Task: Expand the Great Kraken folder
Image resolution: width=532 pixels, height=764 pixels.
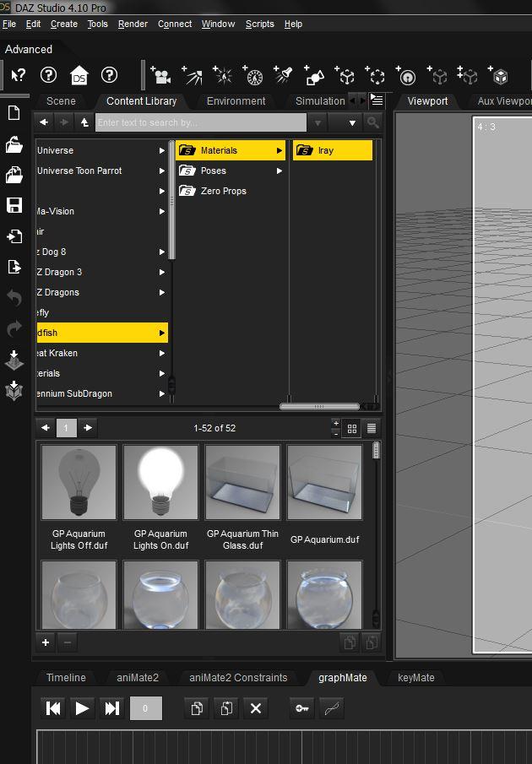Action: click(x=162, y=353)
